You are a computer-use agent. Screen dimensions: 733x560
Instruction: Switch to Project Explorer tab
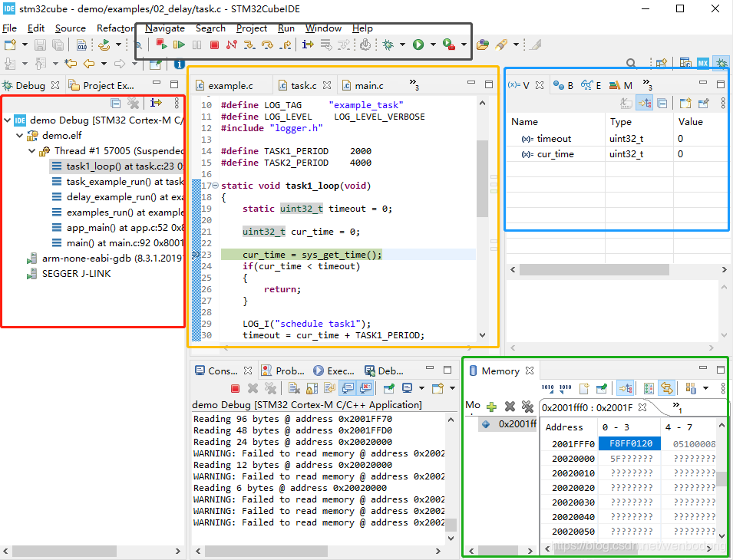[101, 85]
